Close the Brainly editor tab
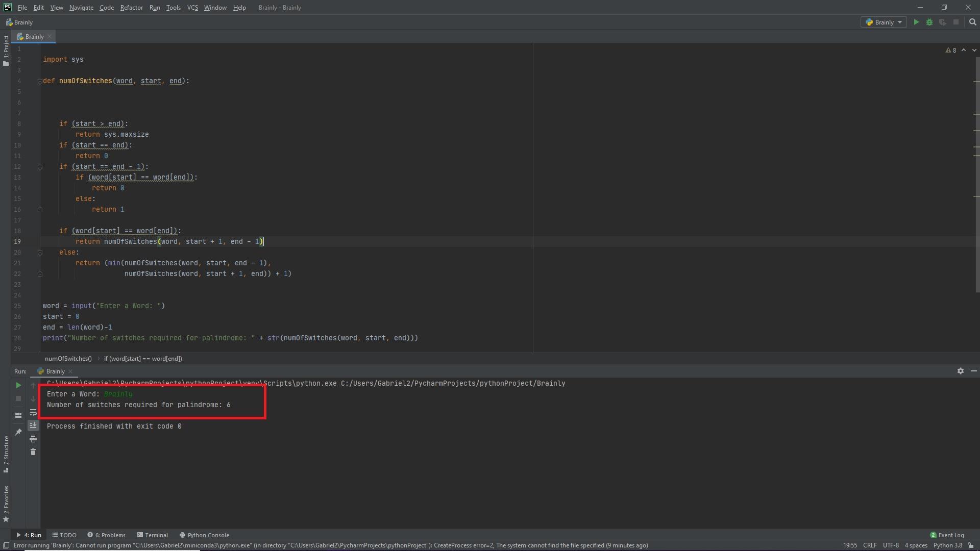 50,37
